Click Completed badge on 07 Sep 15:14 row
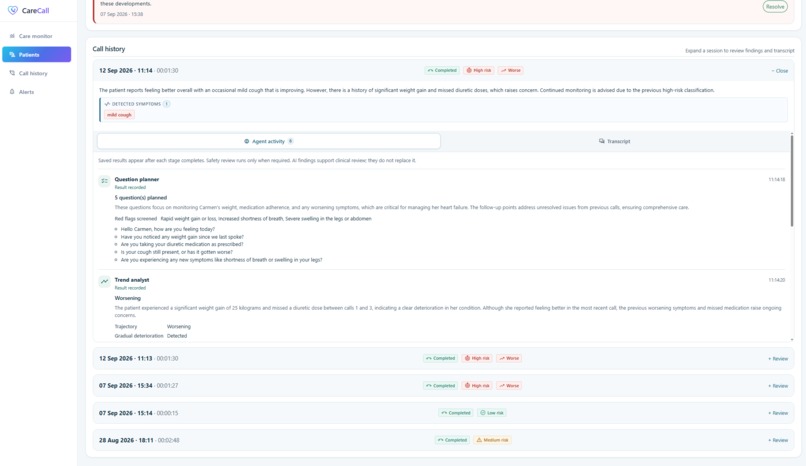 [456, 413]
